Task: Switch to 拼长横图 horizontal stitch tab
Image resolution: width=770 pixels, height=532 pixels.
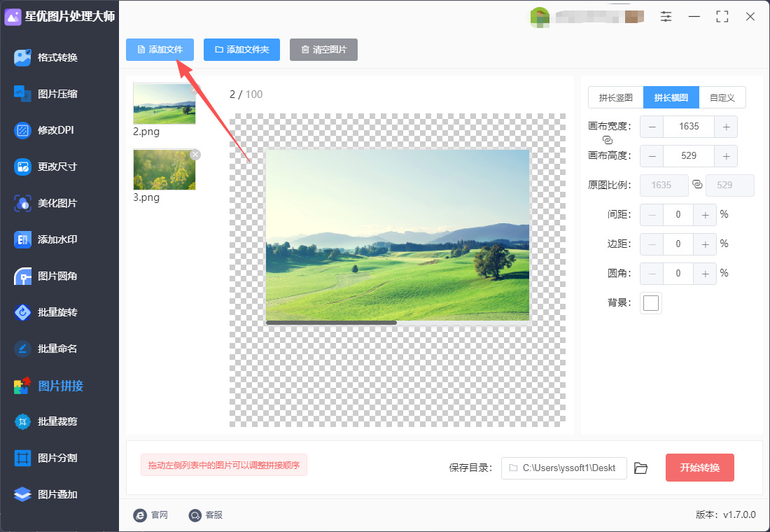Action: click(671, 97)
